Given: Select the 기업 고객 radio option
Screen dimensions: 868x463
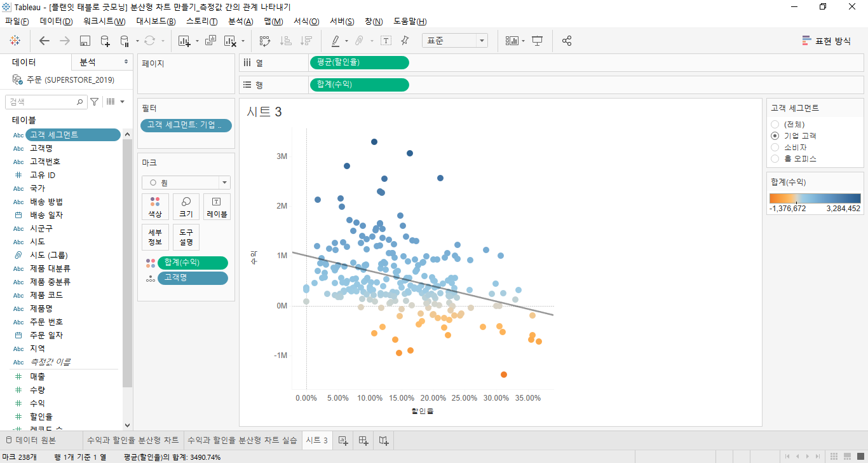Looking at the screenshot, I should click(775, 135).
